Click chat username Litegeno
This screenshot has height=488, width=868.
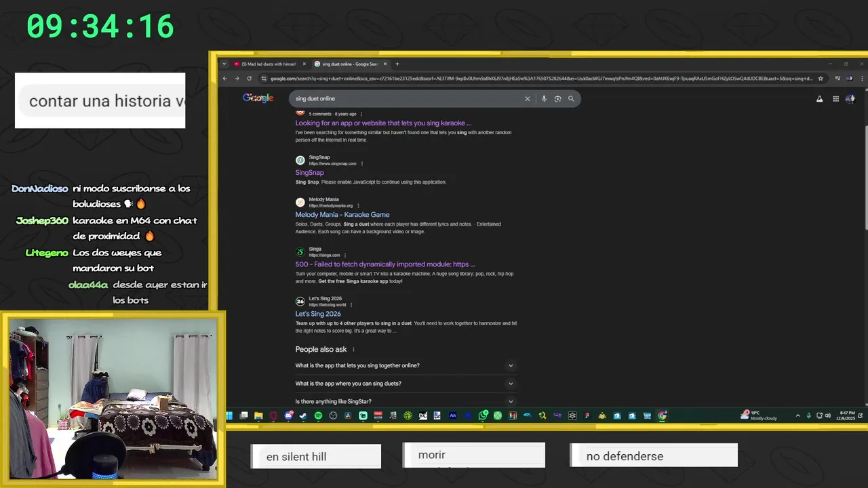[x=47, y=253]
